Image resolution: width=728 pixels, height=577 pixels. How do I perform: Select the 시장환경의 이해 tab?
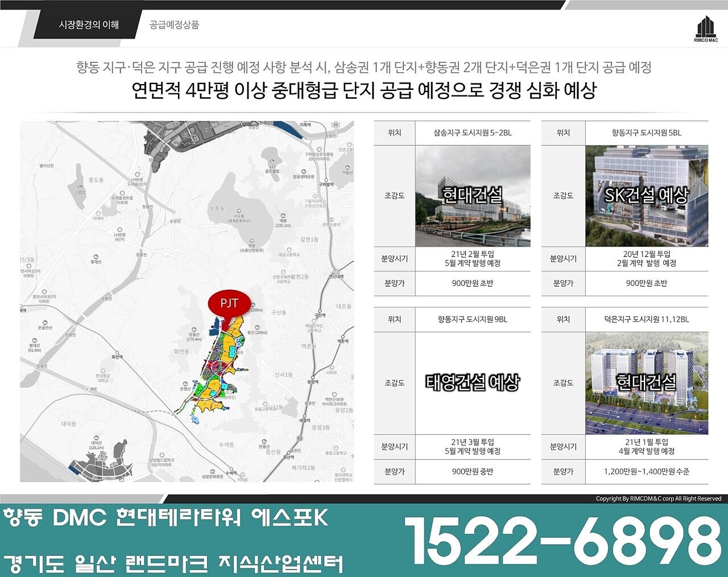pyautogui.click(x=89, y=24)
